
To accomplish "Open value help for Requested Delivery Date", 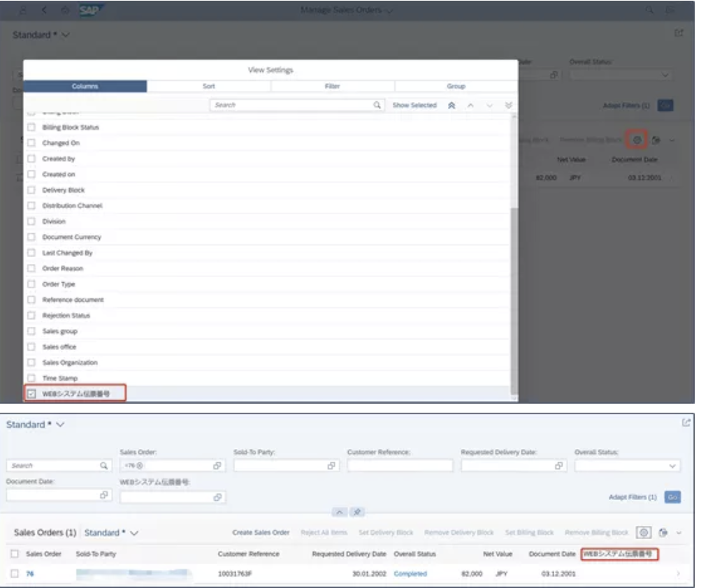I will [559, 466].
